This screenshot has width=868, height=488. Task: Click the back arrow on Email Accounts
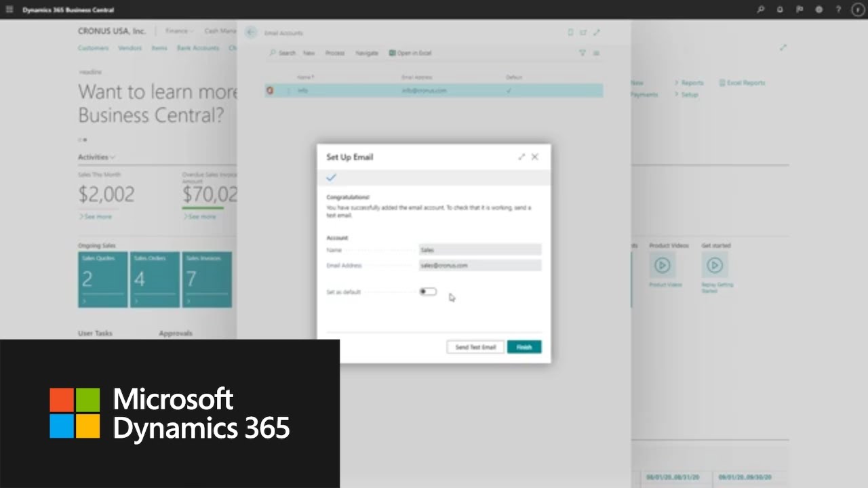tap(251, 33)
